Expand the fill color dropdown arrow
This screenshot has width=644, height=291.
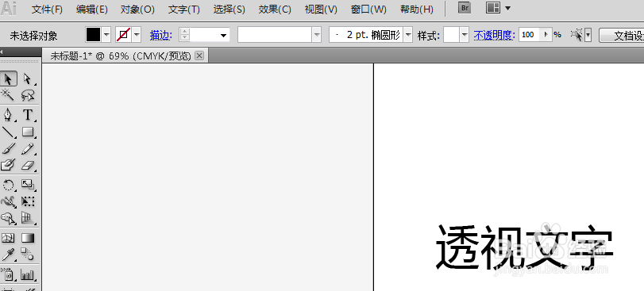(106, 35)
